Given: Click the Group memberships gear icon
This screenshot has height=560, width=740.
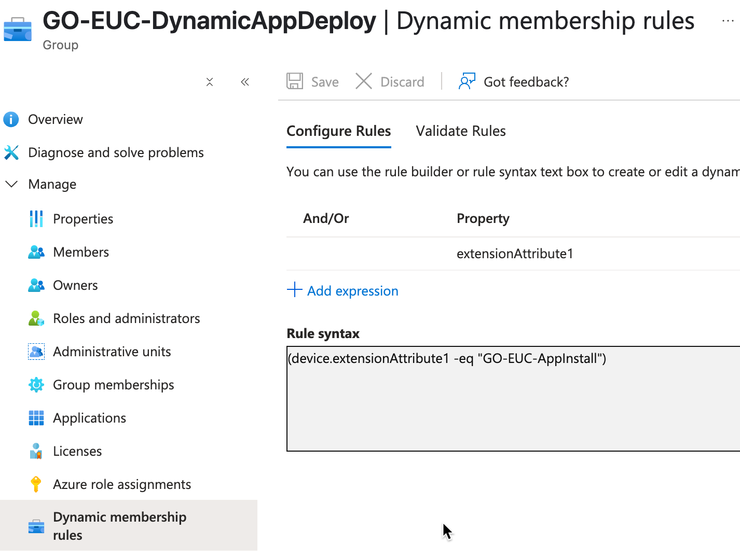Looking at the screenshot, I should click(36, 385).
